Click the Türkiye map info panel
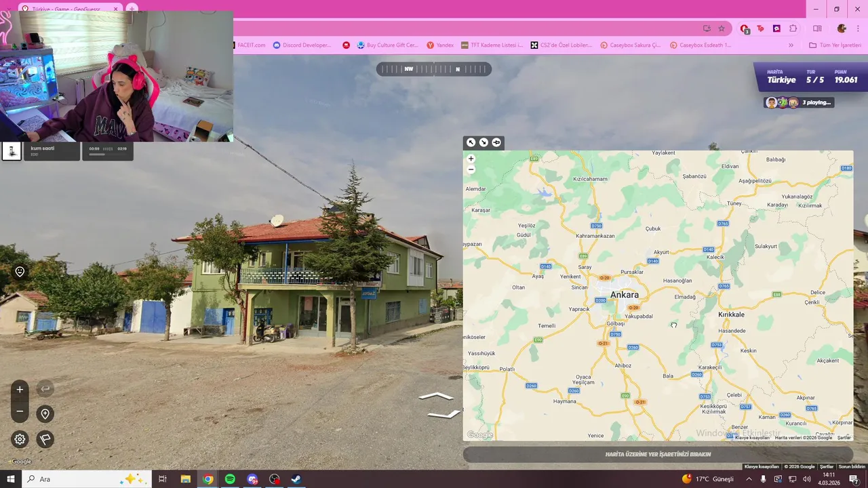This screenshot has width=868, height=488. click(x=810, y=77)
